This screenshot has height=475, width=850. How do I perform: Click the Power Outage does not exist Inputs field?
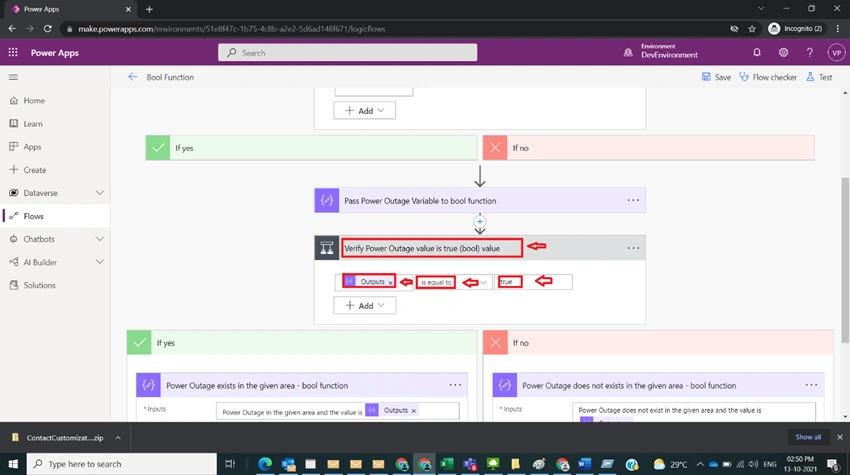pyautogui.click(x=694, y=412)
